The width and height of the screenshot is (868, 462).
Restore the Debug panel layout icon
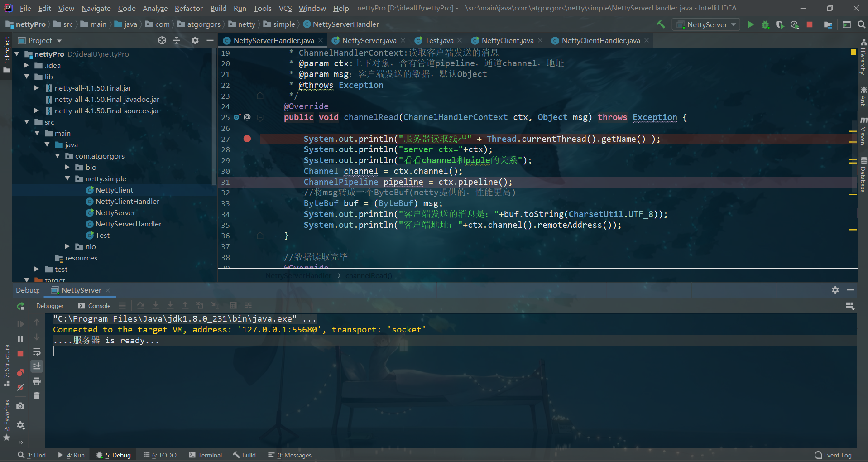click(x=850, y=306)
